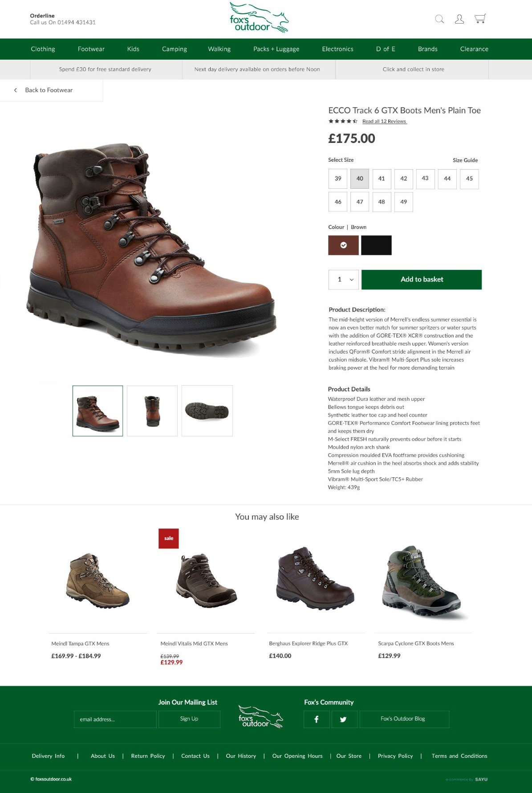Open the user account icon
The height and width of the screenshot is (793, 532).
[459, 19]
